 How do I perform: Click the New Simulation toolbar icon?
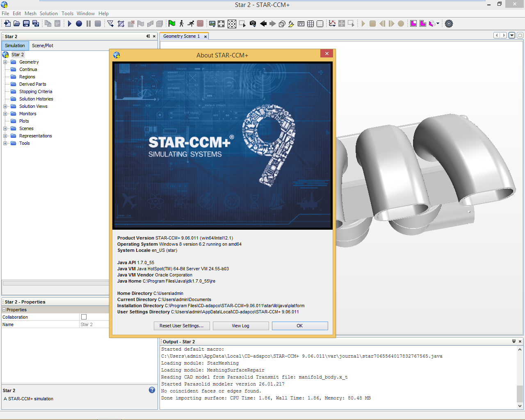click(7, 24)
